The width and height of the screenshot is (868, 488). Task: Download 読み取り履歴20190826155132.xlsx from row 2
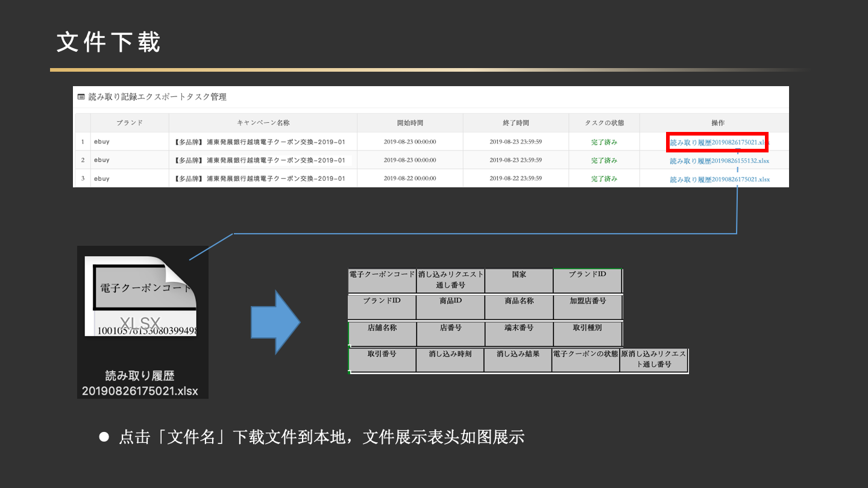coord(720,161)
